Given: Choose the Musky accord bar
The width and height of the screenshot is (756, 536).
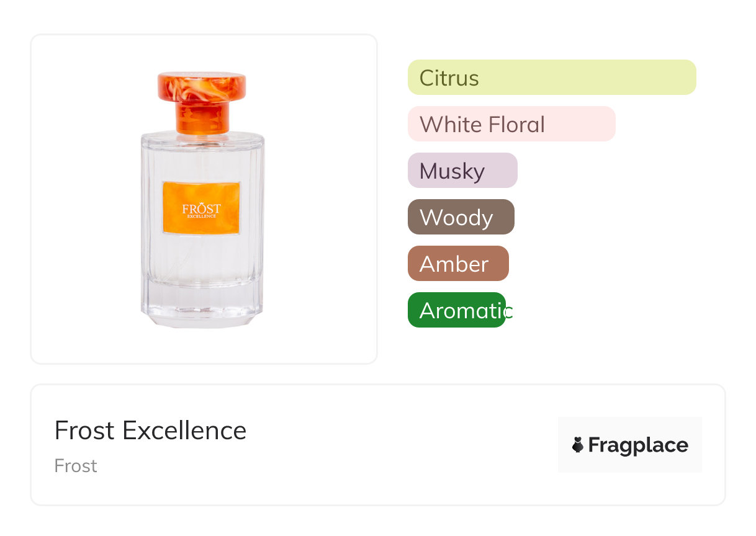Looking at the screenshot, I should click(462, 171).
